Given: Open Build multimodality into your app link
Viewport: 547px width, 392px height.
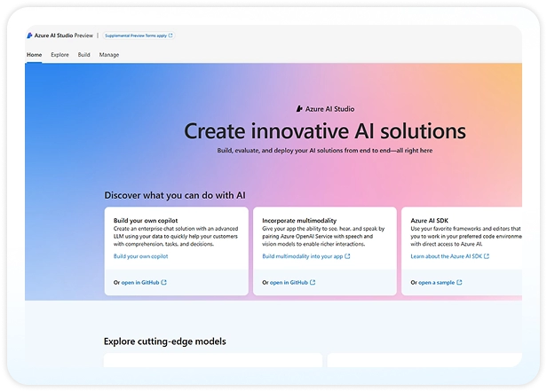Looking at the screenshot, I should click(x=302, y=256).
